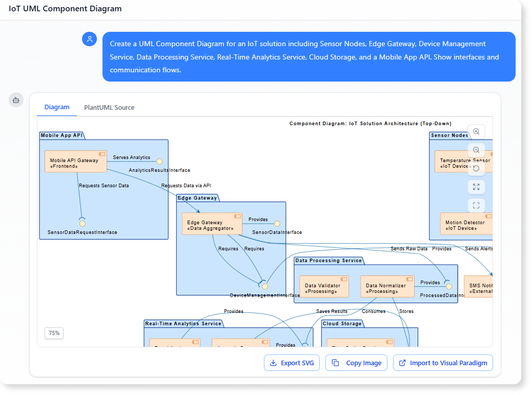
Task: Click the zoom out magnifier icon
Action: point(476,150)
